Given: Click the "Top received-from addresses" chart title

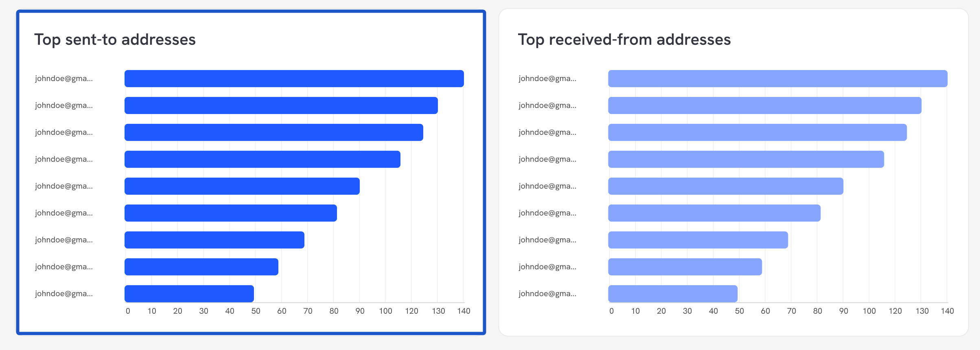Looking at the screenshot, I should (x=624, y=40).
